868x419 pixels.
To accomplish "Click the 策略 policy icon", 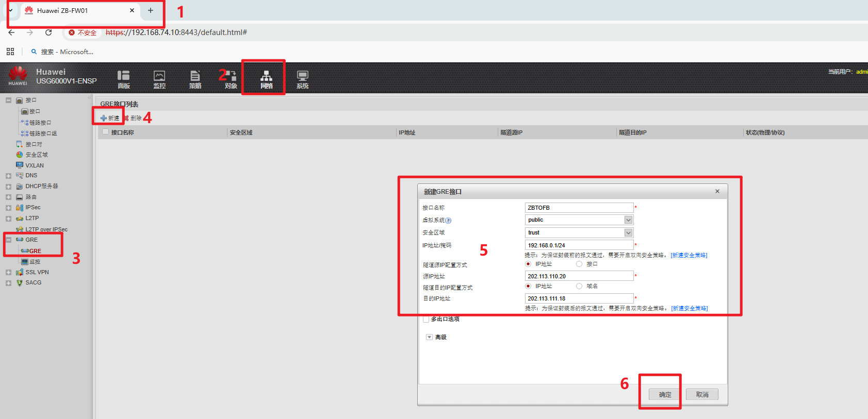I will point(195,78).
